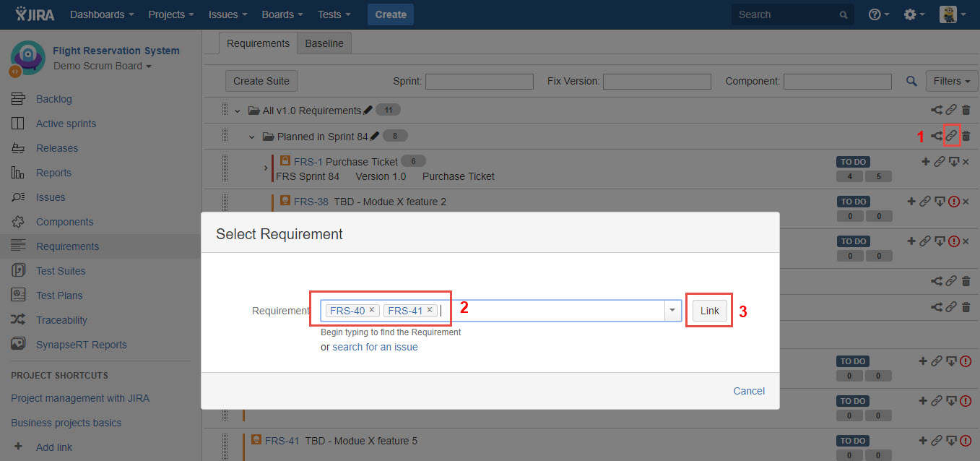Click the share icon on the Planned in Sprint 84 row
Image resolution: width=980 pixels, height=461 pixels.
click(x=937, y=136)
